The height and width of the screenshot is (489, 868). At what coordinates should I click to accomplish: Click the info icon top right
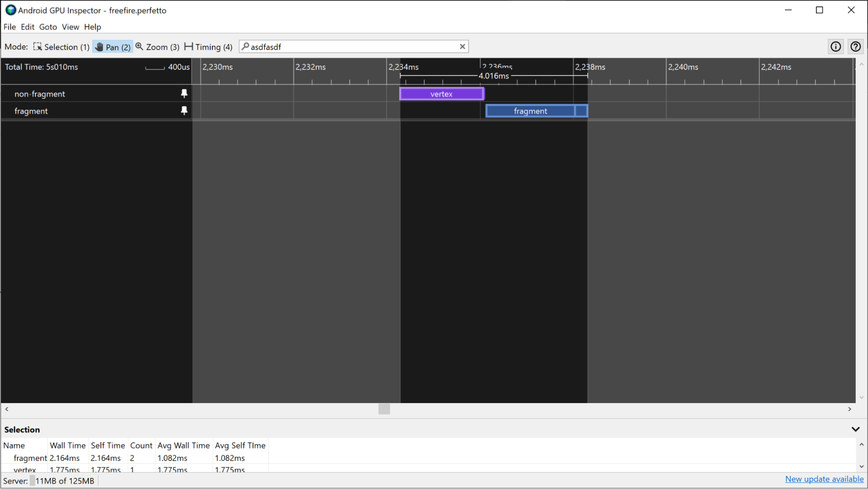(836, 46)
